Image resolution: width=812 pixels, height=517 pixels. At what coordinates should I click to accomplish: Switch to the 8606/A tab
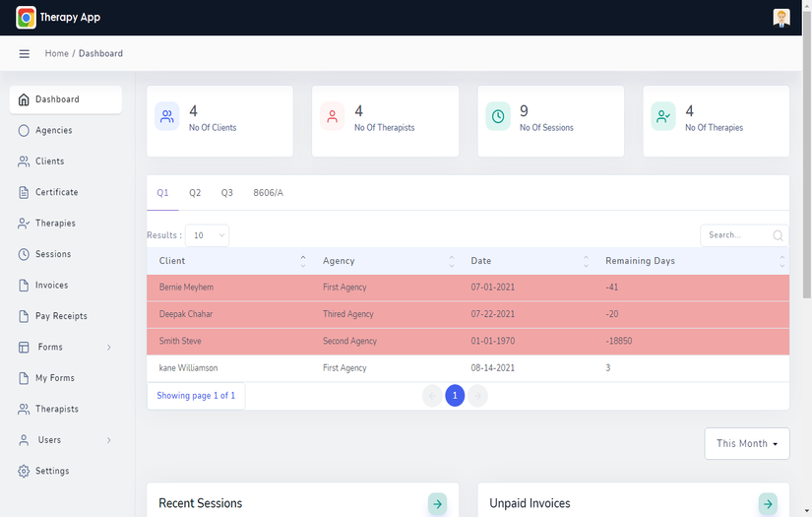[x=269, y=193]
